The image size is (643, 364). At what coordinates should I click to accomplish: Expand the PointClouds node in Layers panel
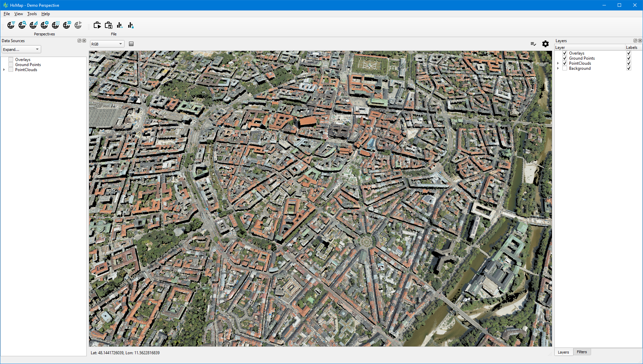[x=558, y=63]
